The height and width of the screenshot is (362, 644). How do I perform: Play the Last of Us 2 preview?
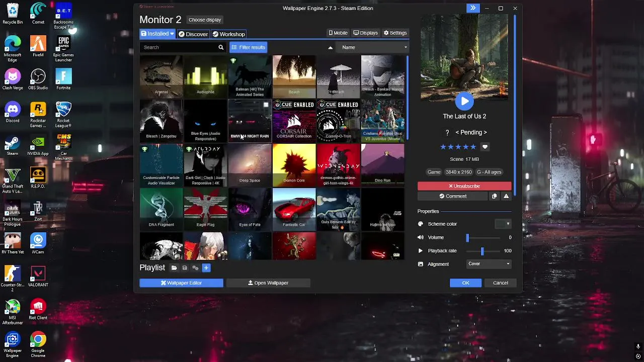click(x=464, y=101)
